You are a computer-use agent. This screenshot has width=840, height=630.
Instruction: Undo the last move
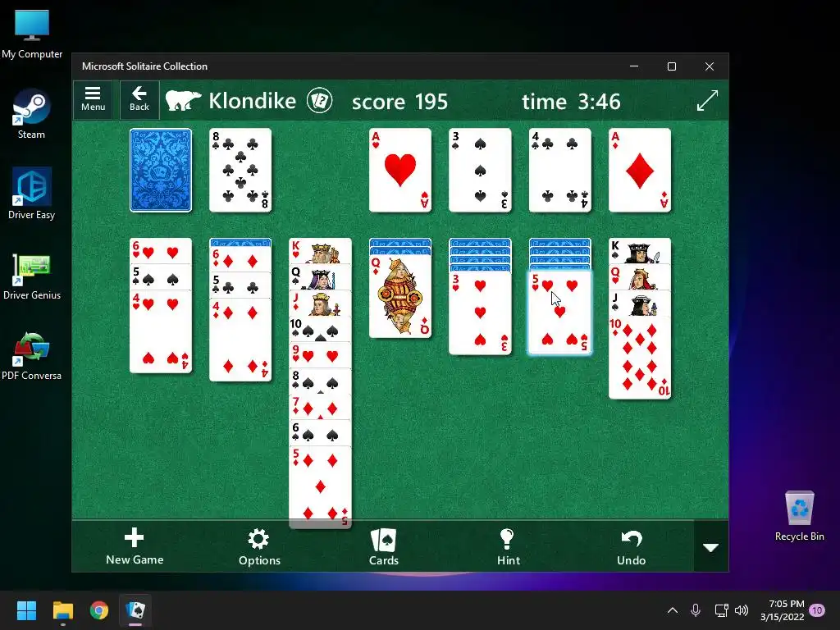(631, 546)
